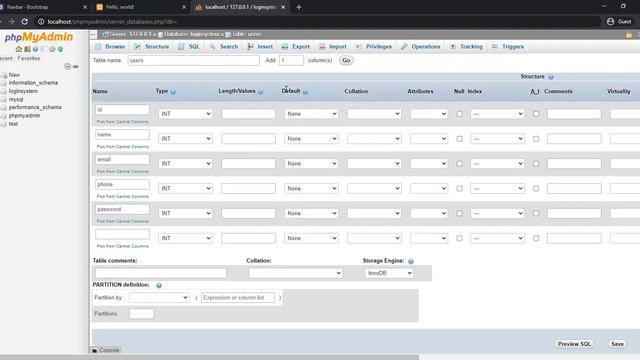The image size is (640, 360).
Task: Open Favorites in the navigation panel
Action: (x=29, y=58)
